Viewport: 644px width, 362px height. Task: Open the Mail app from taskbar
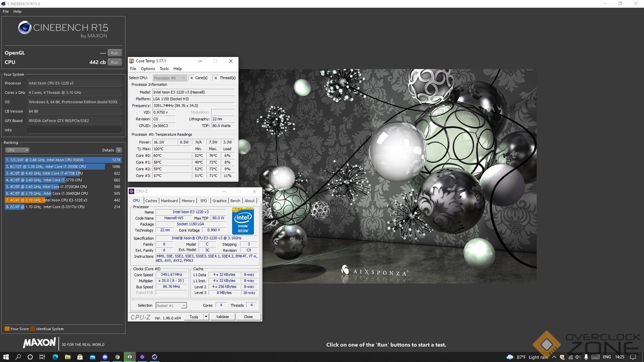tap(92, 357)
